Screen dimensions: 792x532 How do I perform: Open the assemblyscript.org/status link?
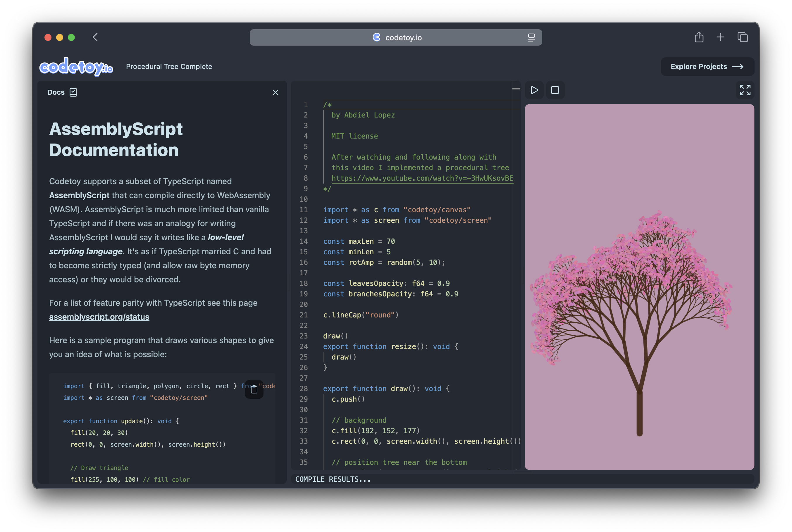(x=99, y=317)
